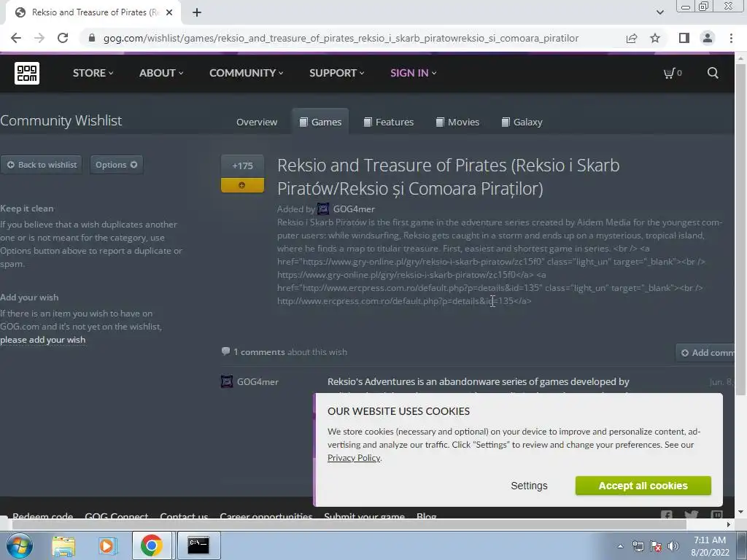Click the GOG4mer avatar next to Added by
747x560 pixels.
click(323, 209)
